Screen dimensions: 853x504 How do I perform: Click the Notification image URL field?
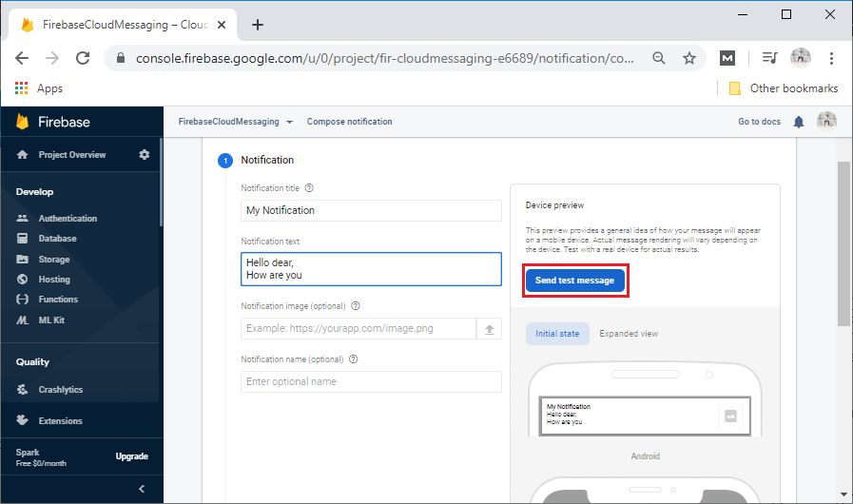pyautogui.click(x=359, y=329)
